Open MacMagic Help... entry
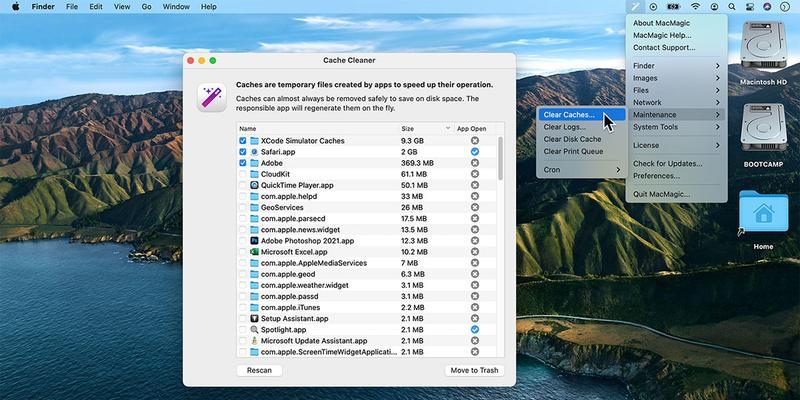 click(676, 35)
